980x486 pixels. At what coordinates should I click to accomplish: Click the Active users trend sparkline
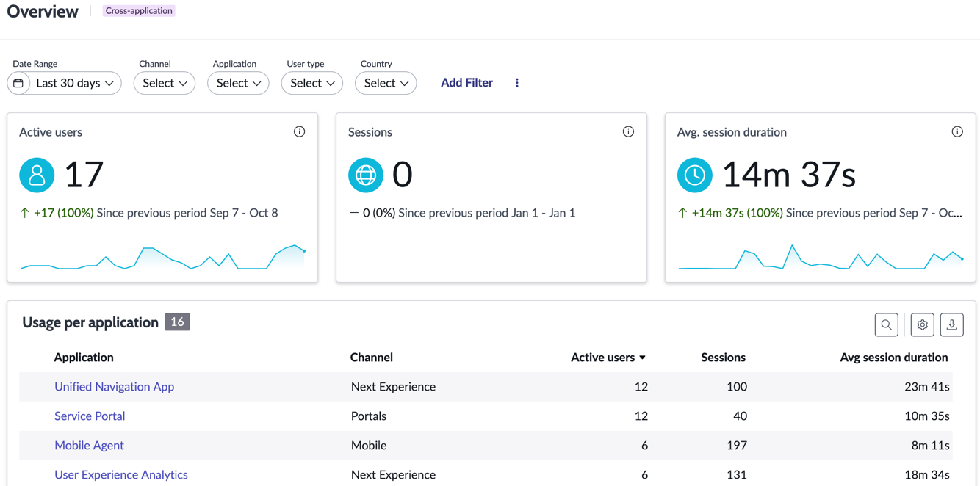(162, 258)
